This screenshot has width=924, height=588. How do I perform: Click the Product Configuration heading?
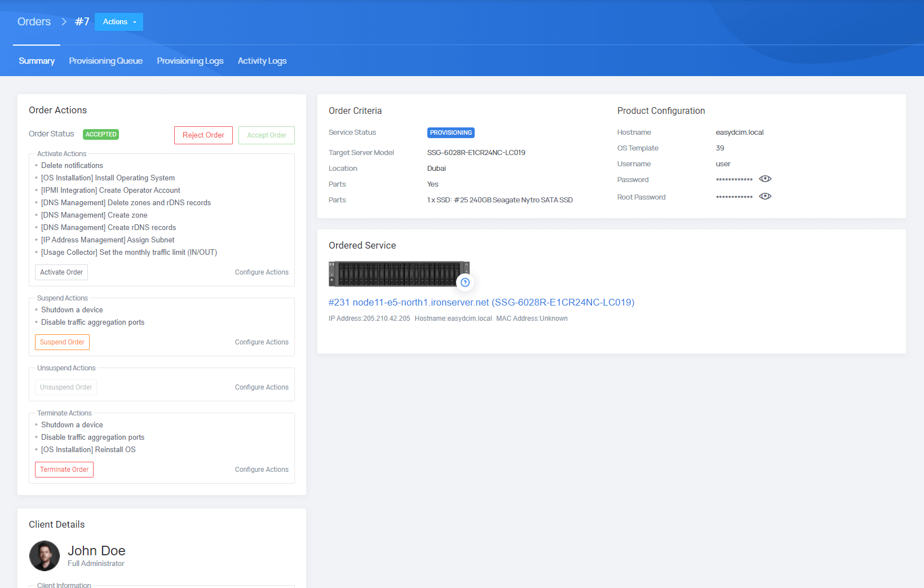(661, 111)
